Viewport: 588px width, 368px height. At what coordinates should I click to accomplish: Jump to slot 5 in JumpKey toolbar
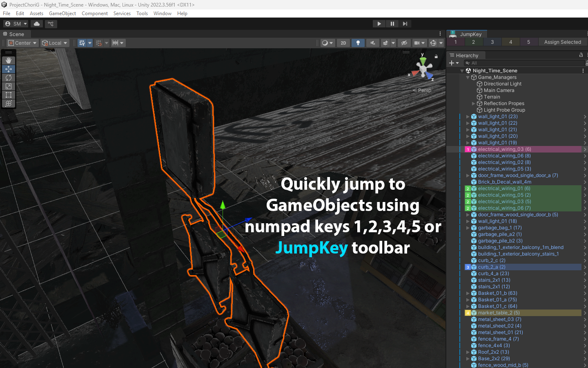[529, 42]
